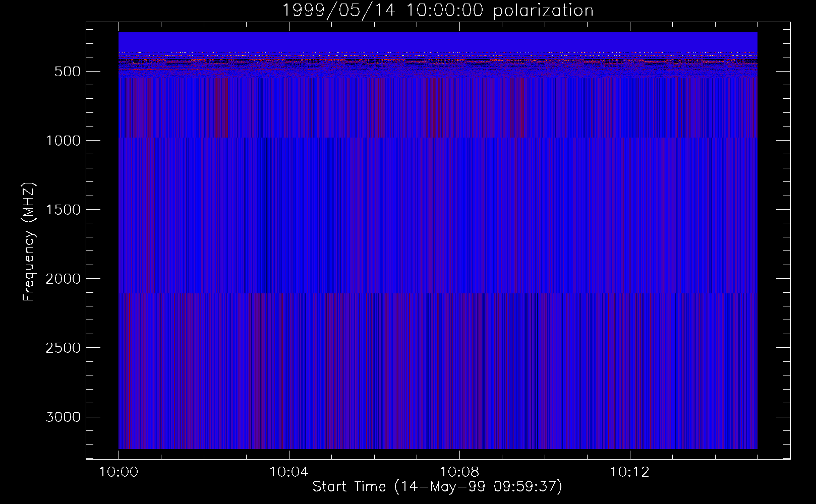816x504 pixels.
Task: Click the '1500' frequency tick label
Action: [63, 210]
